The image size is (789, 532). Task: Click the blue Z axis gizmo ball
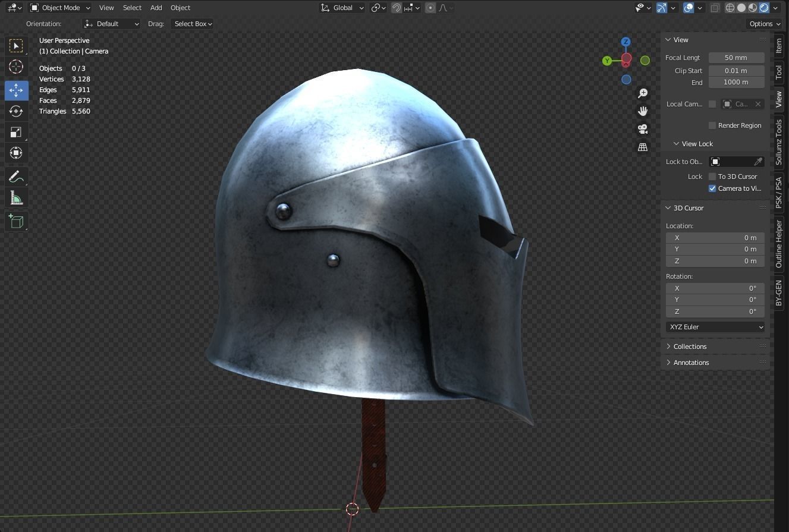[625, 42]
